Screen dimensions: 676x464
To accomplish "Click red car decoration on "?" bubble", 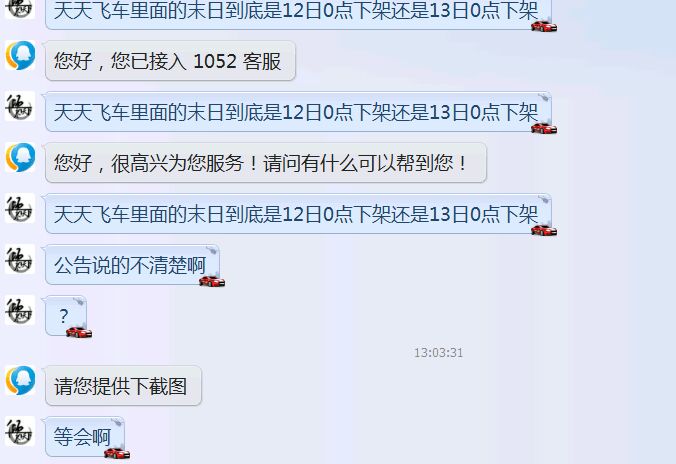I will click(x=79, y=332).
